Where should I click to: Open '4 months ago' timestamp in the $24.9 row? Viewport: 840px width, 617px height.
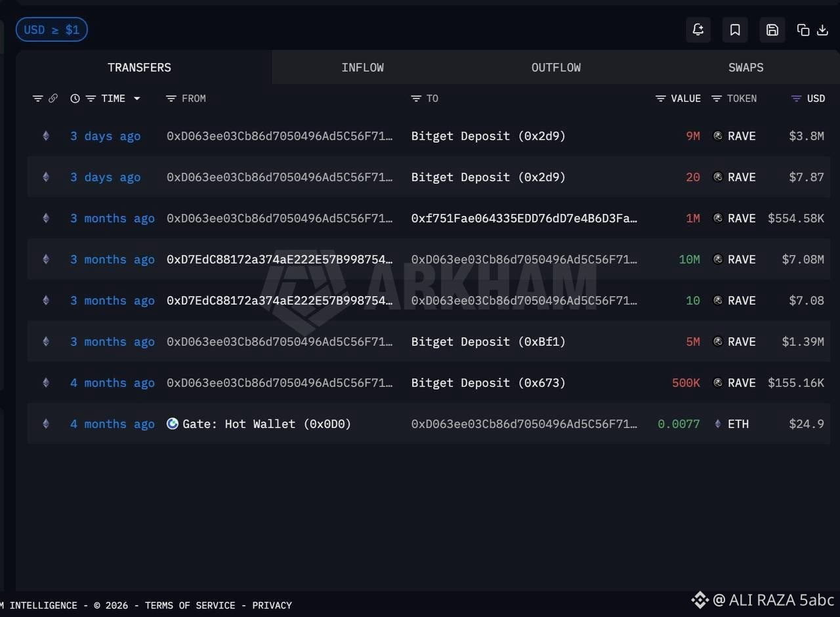pyautogui.click(x=113, y=424)
